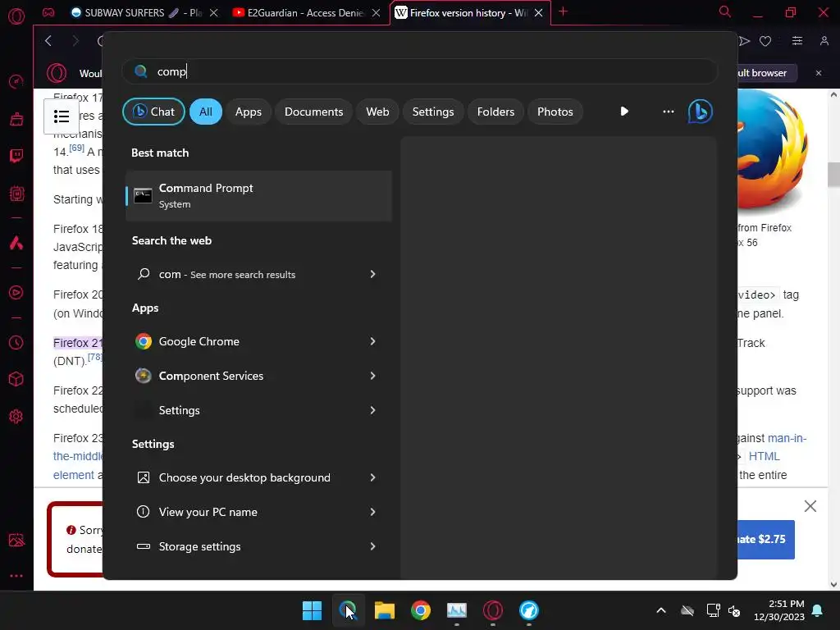Screen dimensions: 840x630
Task: Switch to the Folders search filter
Action: click(495, 112)
